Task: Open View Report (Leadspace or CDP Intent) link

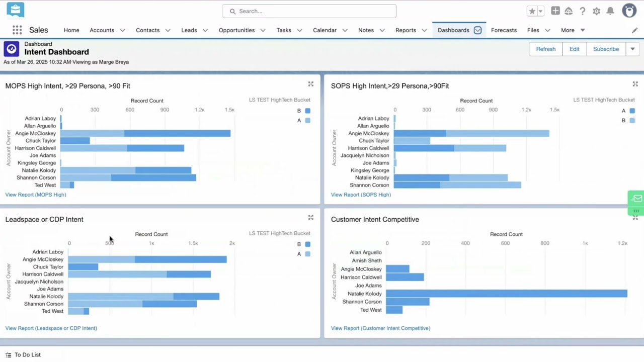Action: [x=51, y=328]
